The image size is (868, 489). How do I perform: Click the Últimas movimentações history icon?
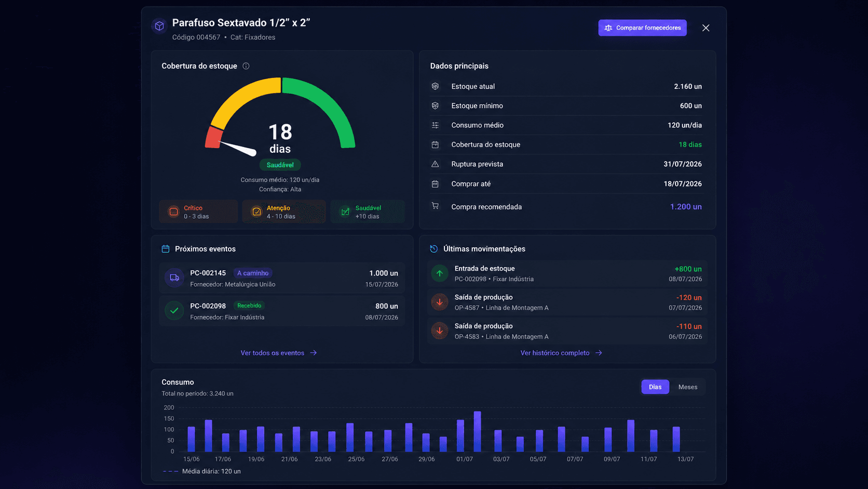click(x=434, y=249)
